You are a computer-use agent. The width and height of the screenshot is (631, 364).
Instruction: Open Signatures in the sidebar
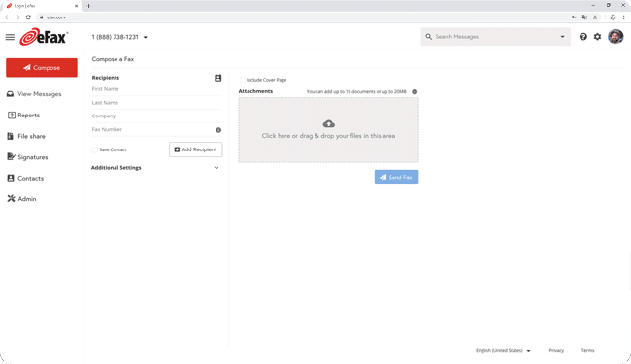(33, 157)
